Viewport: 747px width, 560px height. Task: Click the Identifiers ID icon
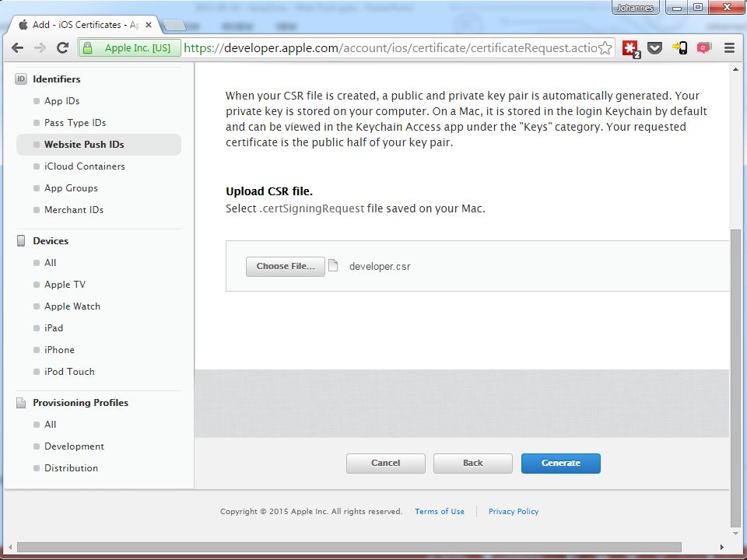[21, 79]
